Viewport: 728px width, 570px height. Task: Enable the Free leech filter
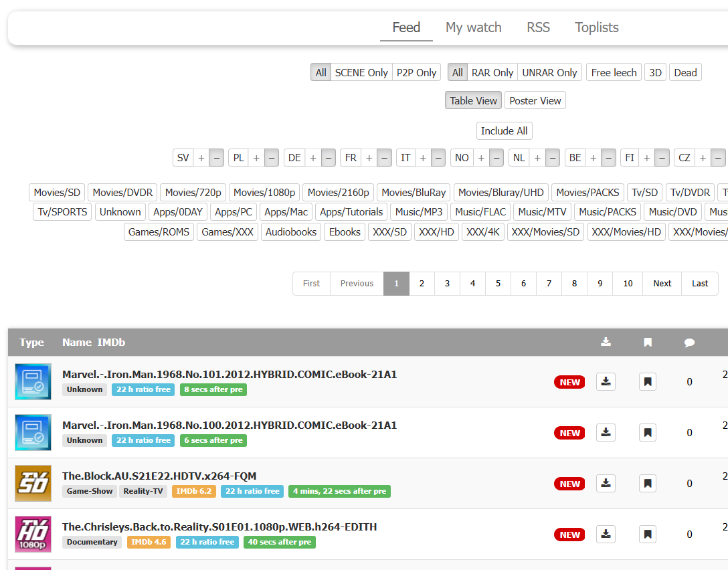(614, 73)
